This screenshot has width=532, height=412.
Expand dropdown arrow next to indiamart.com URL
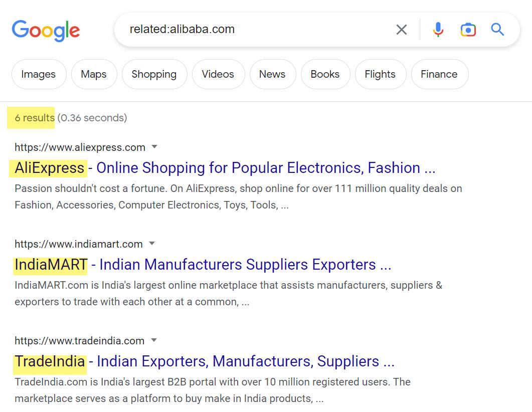click(x=152, y=244)
